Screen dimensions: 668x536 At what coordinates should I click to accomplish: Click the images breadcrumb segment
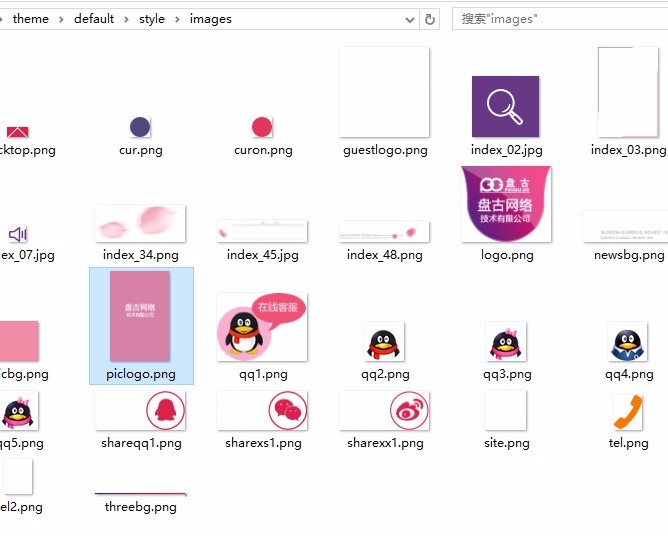[210, 19]
